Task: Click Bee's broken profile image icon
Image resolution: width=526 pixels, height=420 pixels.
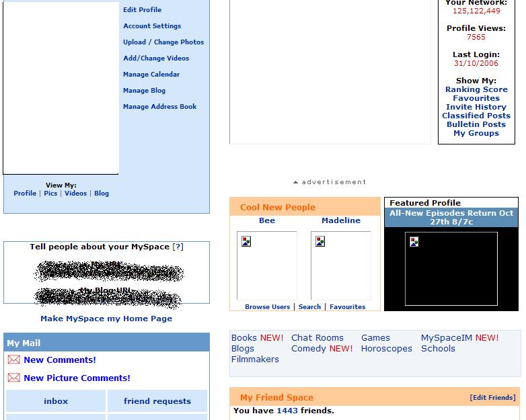Action: 246,241
